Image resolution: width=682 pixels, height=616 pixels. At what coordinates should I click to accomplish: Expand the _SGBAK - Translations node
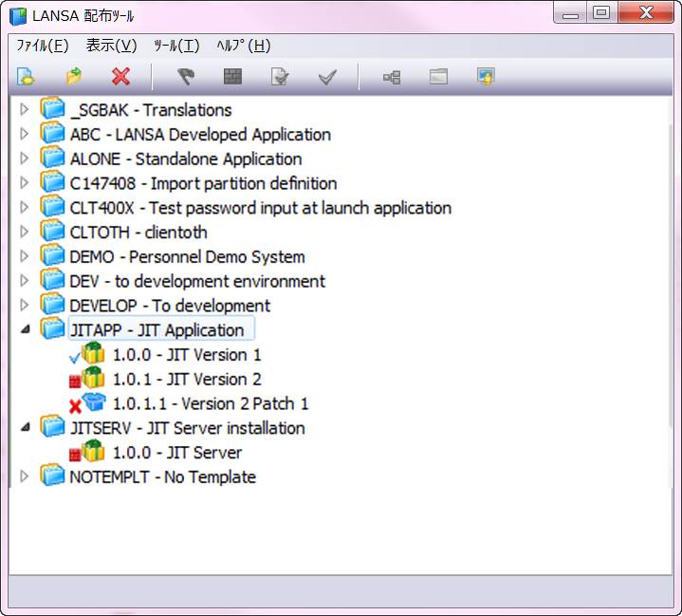(25, 109)
